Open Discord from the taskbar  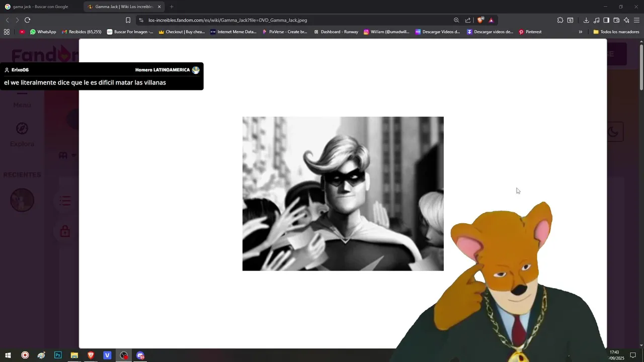140,355
